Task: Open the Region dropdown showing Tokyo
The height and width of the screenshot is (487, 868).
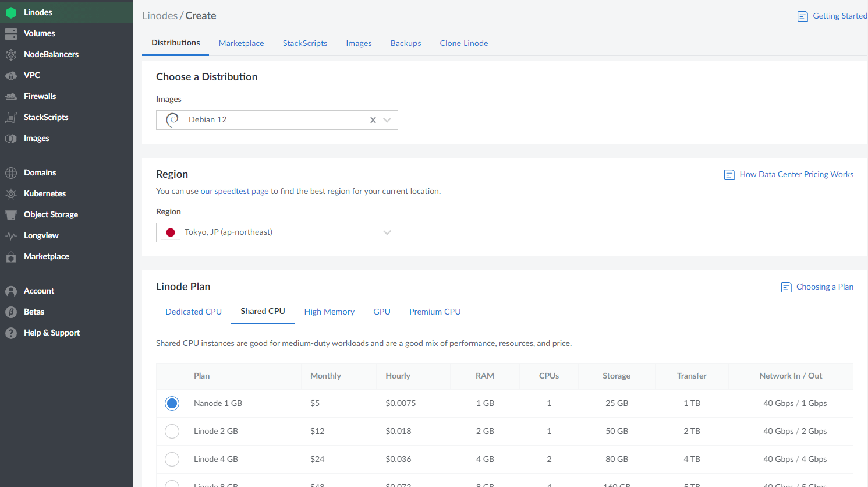Action: (x=277, y=232)
